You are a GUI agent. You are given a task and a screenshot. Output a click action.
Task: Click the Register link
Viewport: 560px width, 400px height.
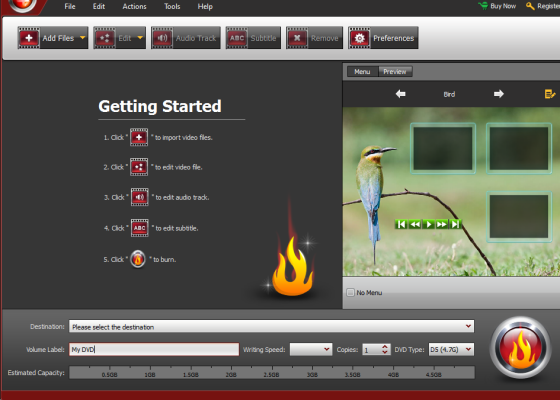(548, 6)
